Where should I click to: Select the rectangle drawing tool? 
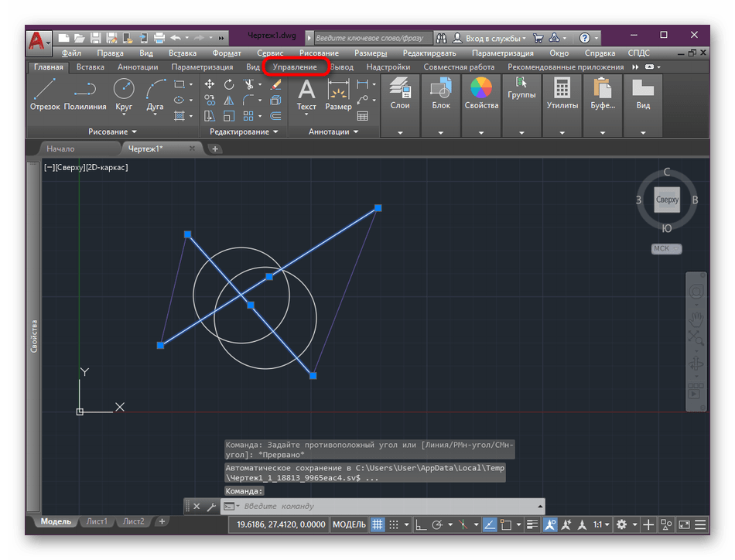[179, 84]
